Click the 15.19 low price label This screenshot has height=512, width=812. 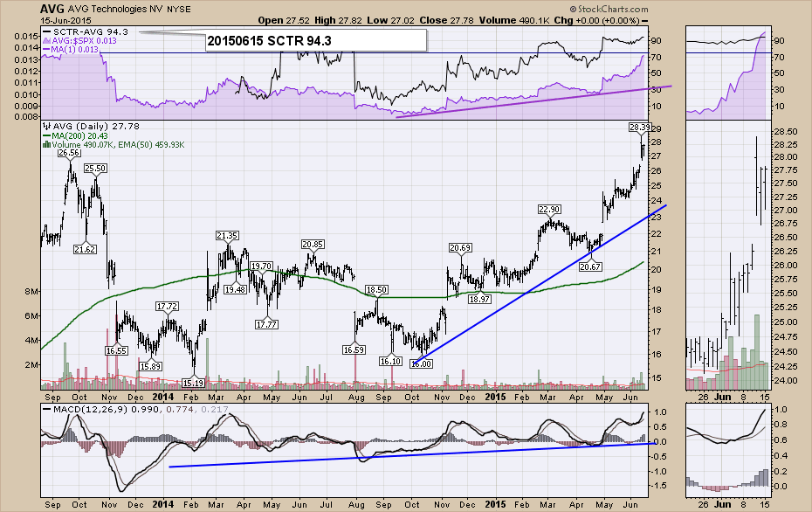pyautogui.click(x=193, y=384)
